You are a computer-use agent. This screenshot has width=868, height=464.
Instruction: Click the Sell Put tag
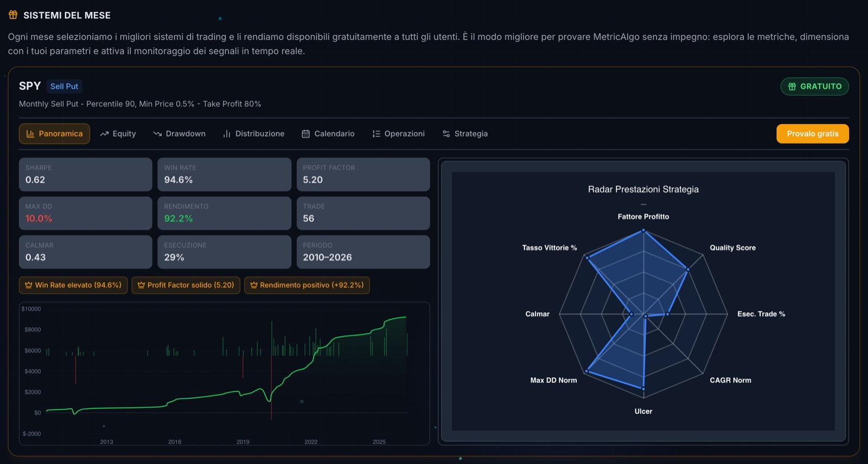[64, 86]
